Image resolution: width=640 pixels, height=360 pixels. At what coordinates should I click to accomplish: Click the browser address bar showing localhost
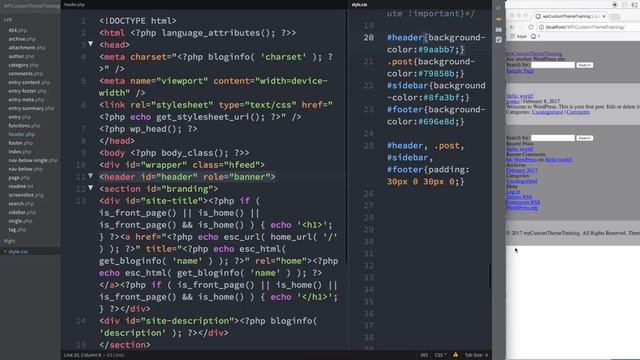(x=588, y=27)
